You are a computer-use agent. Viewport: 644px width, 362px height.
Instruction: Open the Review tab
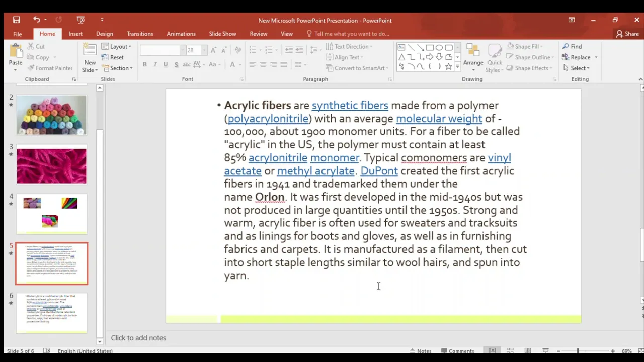pos(259,34)
